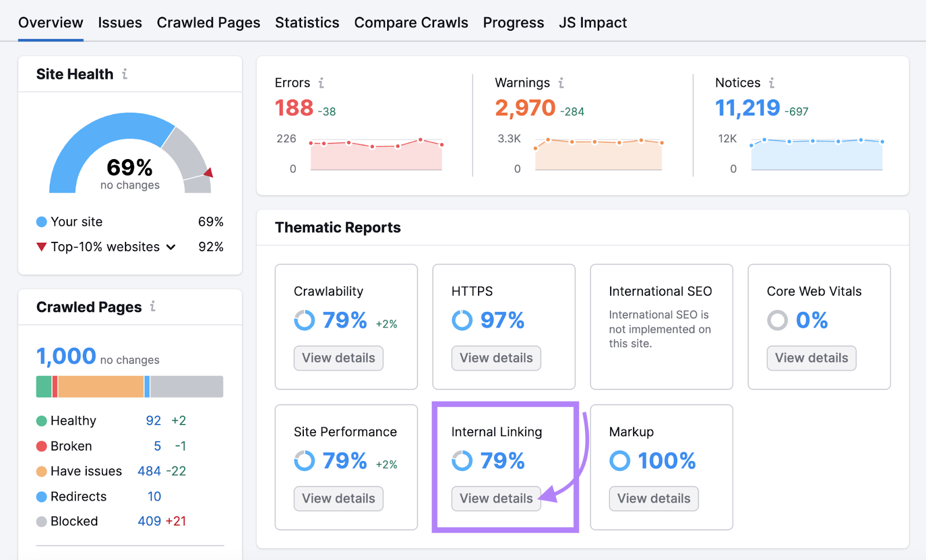Click the Errors info icon
This screenshot has height=560, width=926.
click(x=322, y=83)
